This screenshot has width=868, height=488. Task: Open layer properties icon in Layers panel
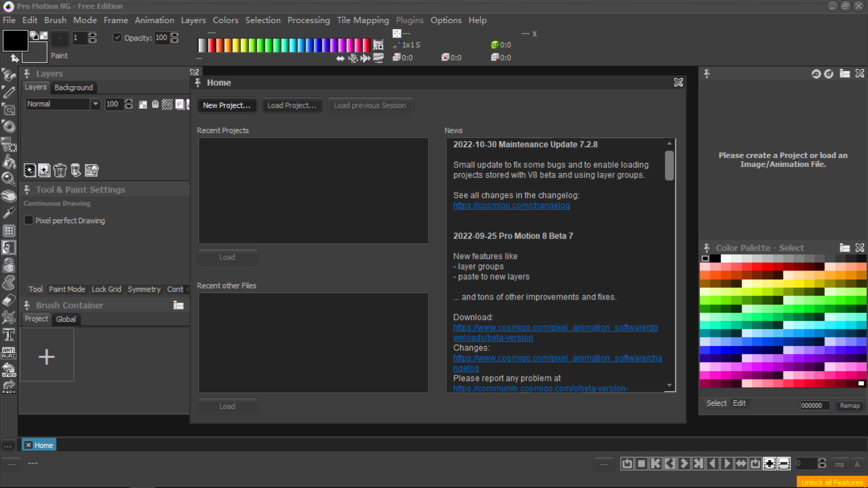91,170
